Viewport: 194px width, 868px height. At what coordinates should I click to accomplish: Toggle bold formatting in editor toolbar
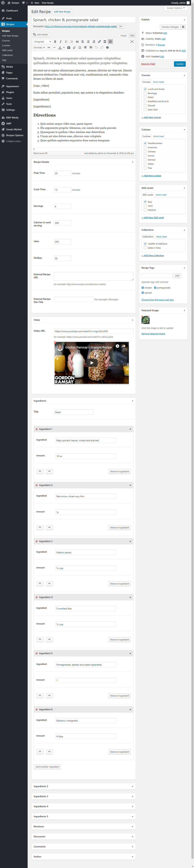55,42
